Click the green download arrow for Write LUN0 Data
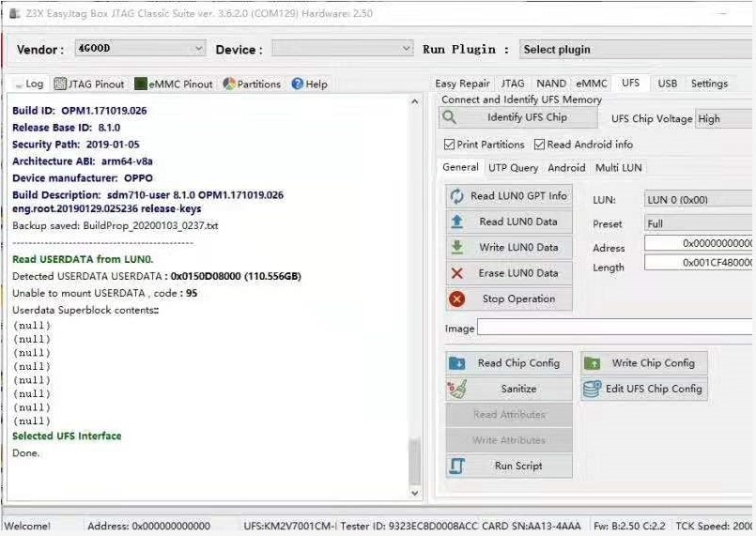This screenshot has width=756, height=536. point(456,247)
